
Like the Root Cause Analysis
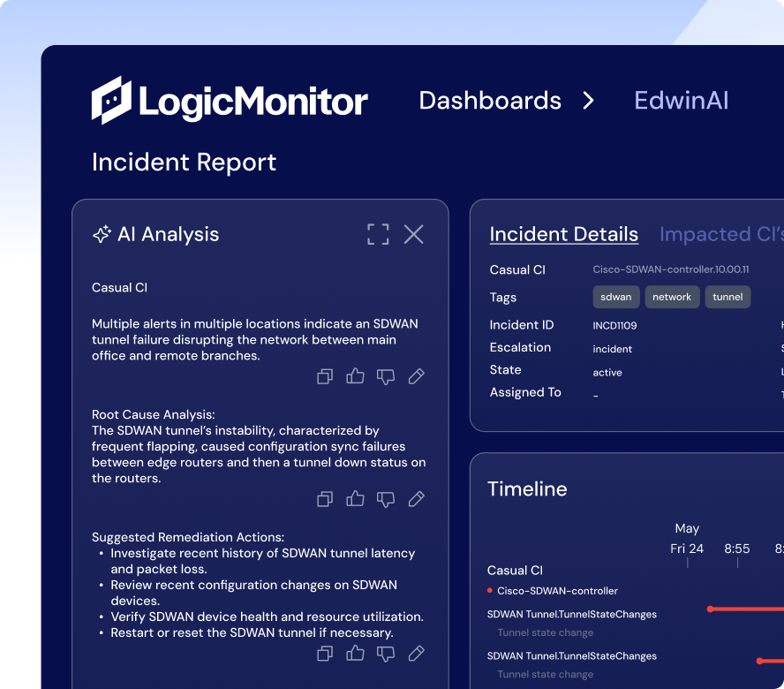click(x=355, y=499)
